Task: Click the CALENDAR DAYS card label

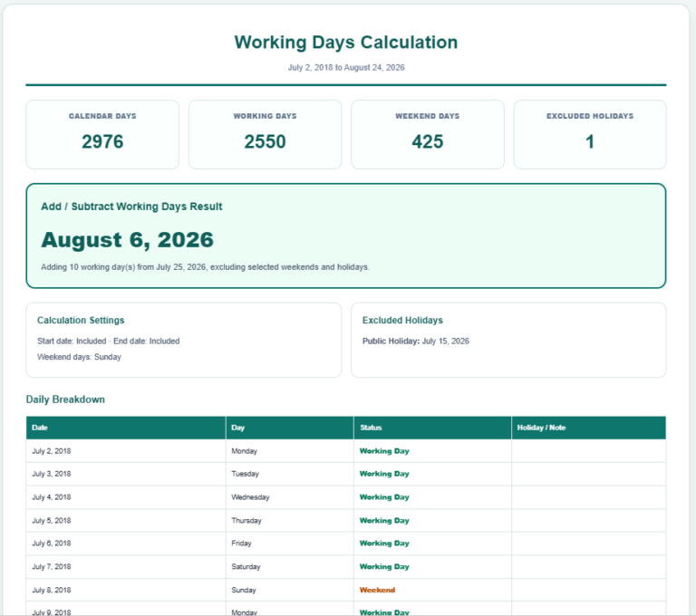Action: click(102, 116)
